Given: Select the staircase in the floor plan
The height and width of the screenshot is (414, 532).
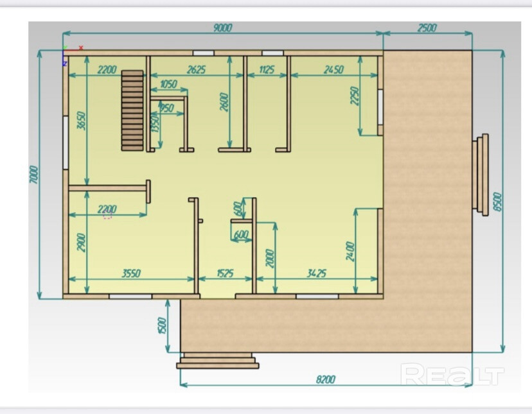Looking at the screenshot, I should pyautogui.click(x=132, y=110).
